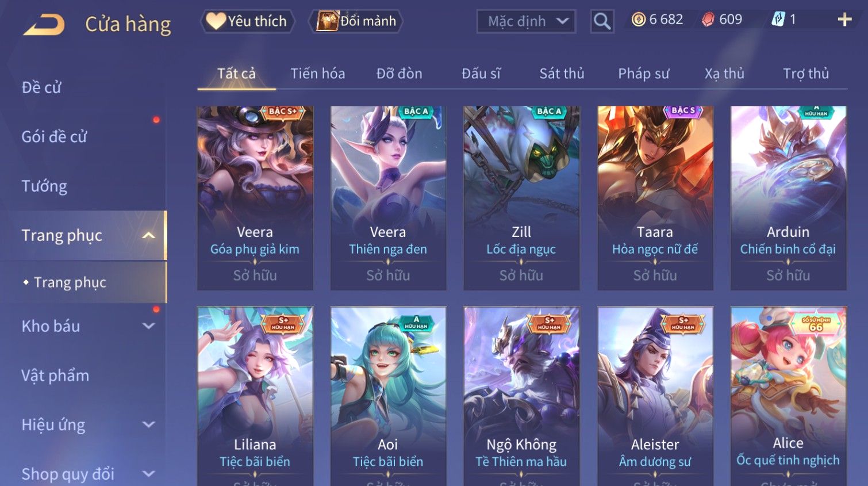Tap the plus icon to add currency

[x=844, y=20]
